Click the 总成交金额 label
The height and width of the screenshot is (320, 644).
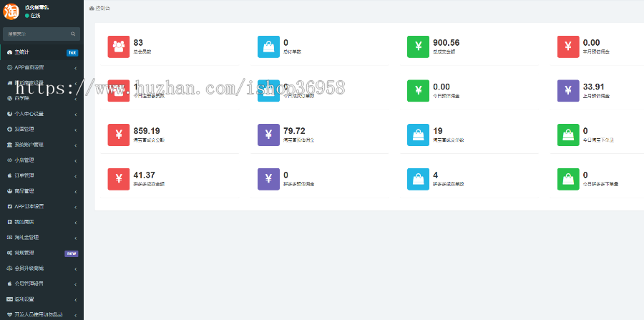(444, 52)
